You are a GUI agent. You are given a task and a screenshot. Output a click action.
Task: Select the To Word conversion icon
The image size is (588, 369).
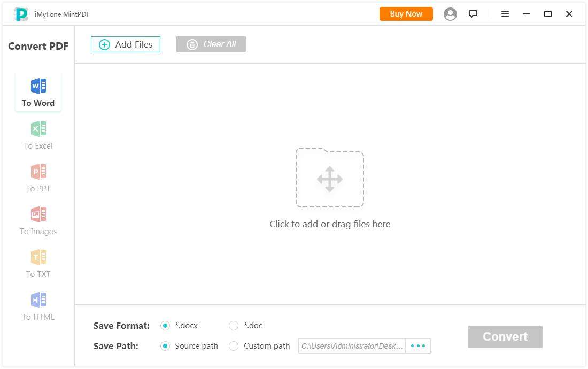(38, 86)
